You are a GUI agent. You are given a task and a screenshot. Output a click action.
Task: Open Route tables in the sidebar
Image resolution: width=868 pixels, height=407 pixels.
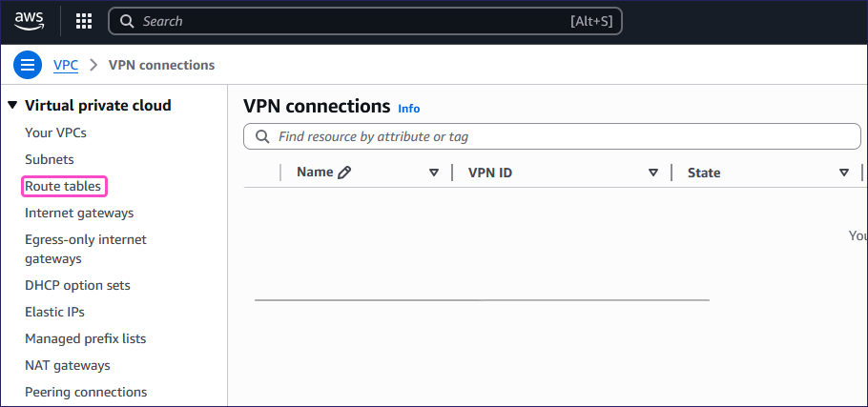click(x=63, y=186)
